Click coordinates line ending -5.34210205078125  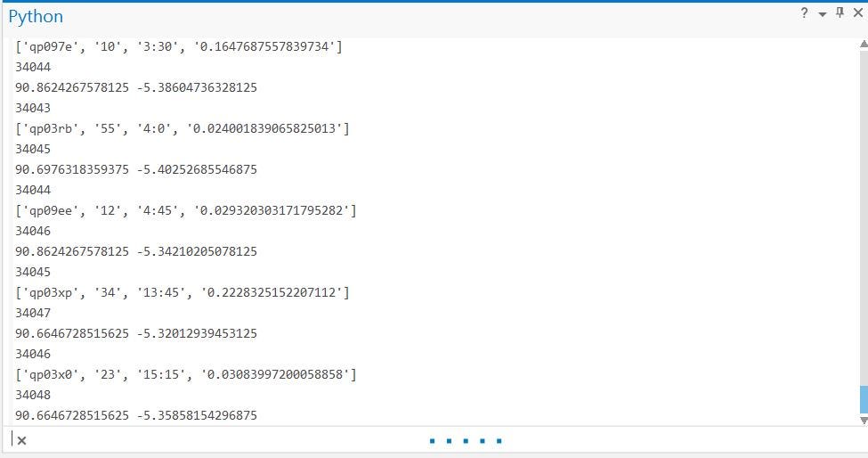tap(136, 251)
